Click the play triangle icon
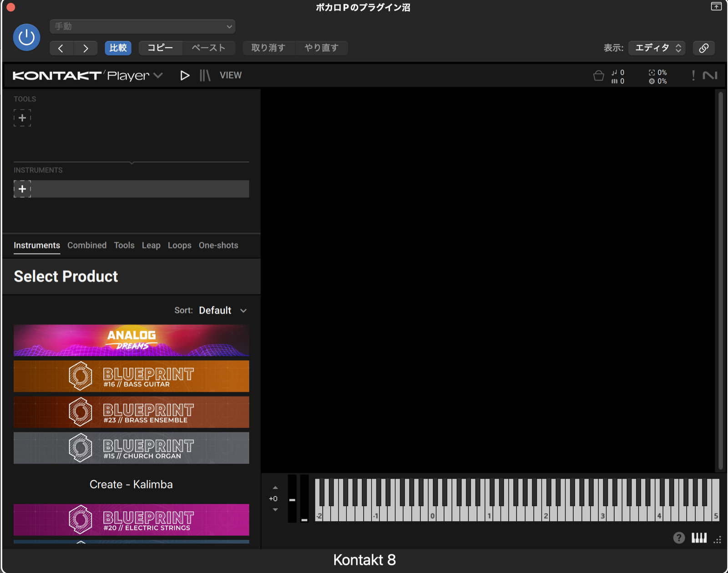The image size is (728, 573). point(184,76)
